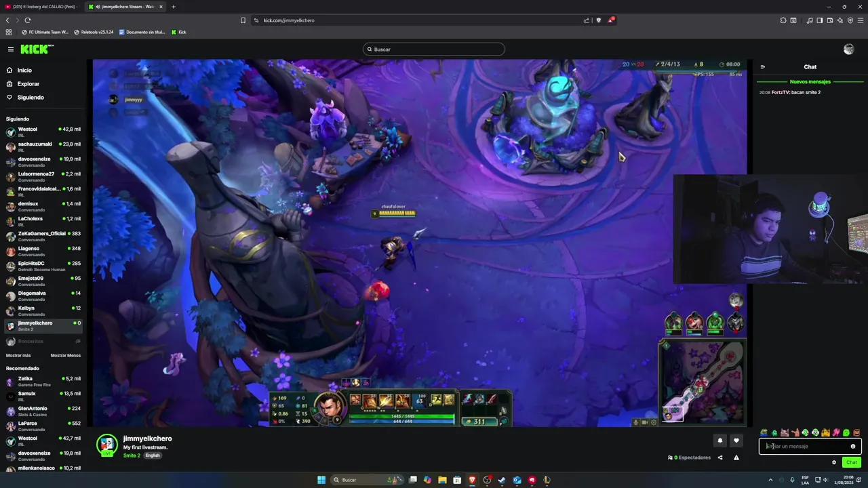Viewport: 868px width, 488px height.
Task: Open Siguiendo in the sidebar
Action: 31,98
